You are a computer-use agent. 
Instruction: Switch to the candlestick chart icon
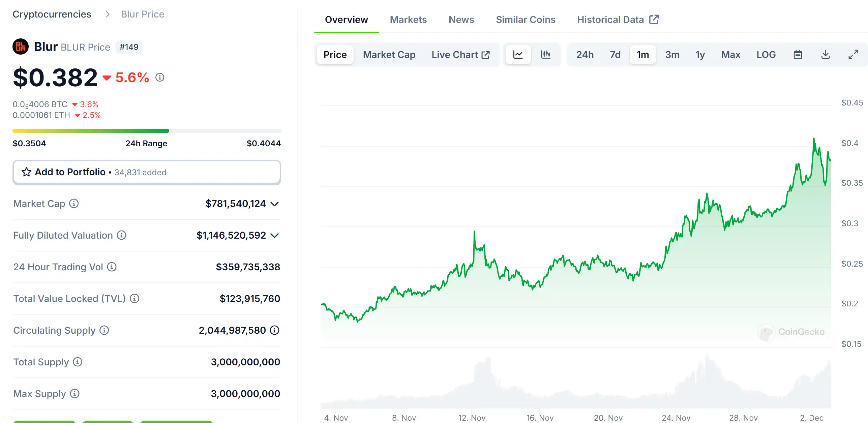pos(545,55)
